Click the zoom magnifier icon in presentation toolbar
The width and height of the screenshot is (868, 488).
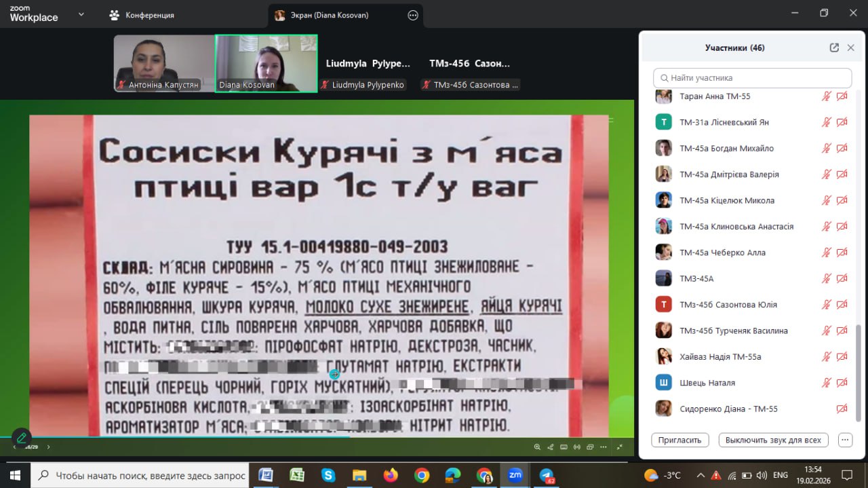pyautogui.click(x=537, y=447)
